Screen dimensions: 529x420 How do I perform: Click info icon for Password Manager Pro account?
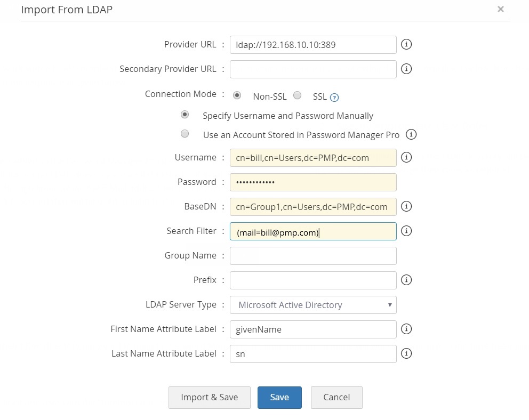pos(411,134)
